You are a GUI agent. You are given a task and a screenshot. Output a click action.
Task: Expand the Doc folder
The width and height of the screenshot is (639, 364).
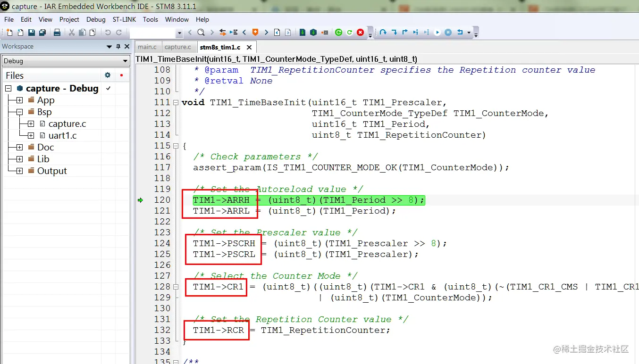tap(19, 147)
